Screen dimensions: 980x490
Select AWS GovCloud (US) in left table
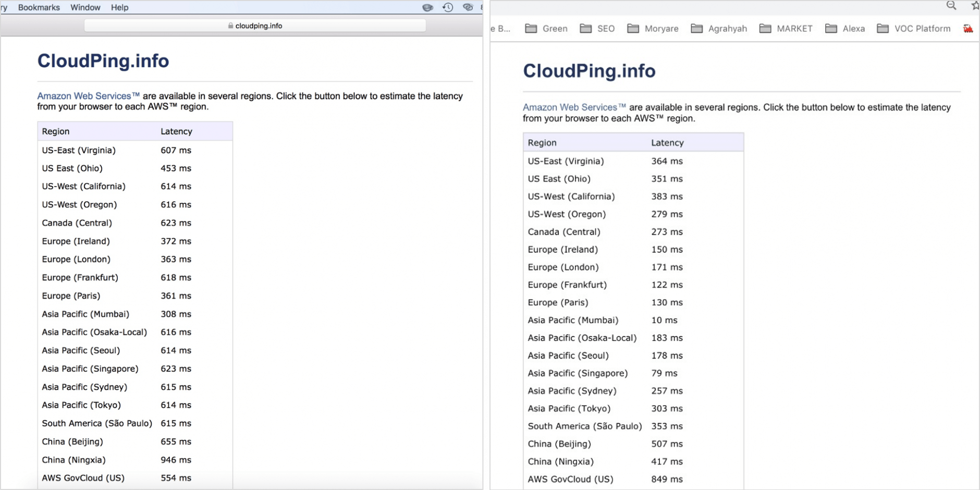click(x=83, y=478)
